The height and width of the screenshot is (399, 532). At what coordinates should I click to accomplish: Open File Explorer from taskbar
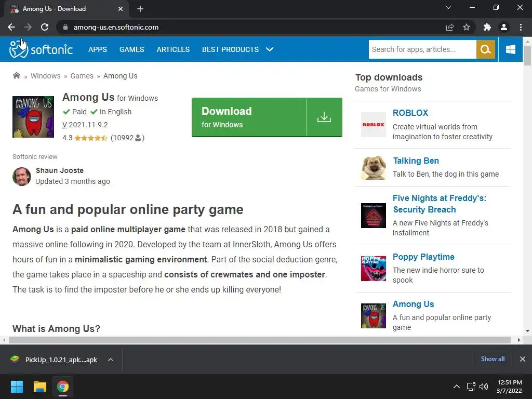tap(39, 387)
